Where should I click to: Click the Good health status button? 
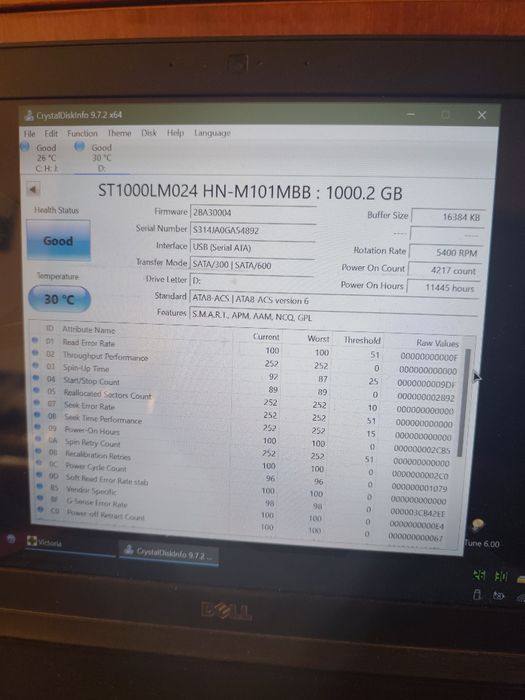pyautogui.click(x=58, y=240)
